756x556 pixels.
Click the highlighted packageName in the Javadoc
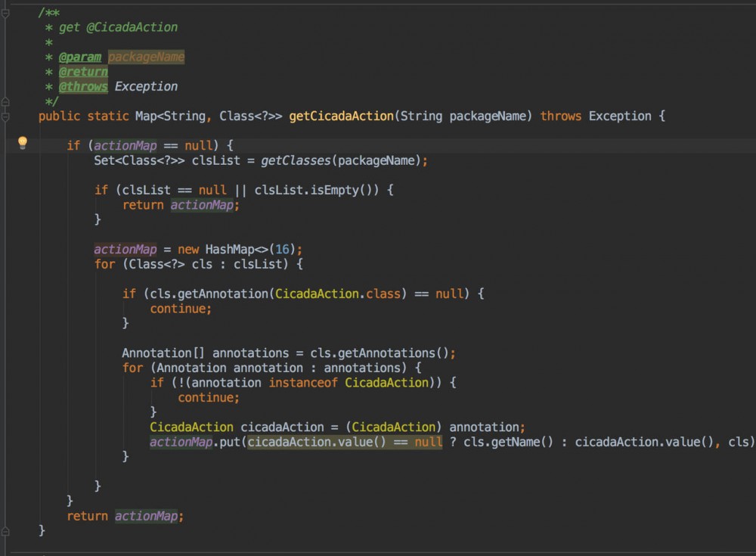[146, 57]
